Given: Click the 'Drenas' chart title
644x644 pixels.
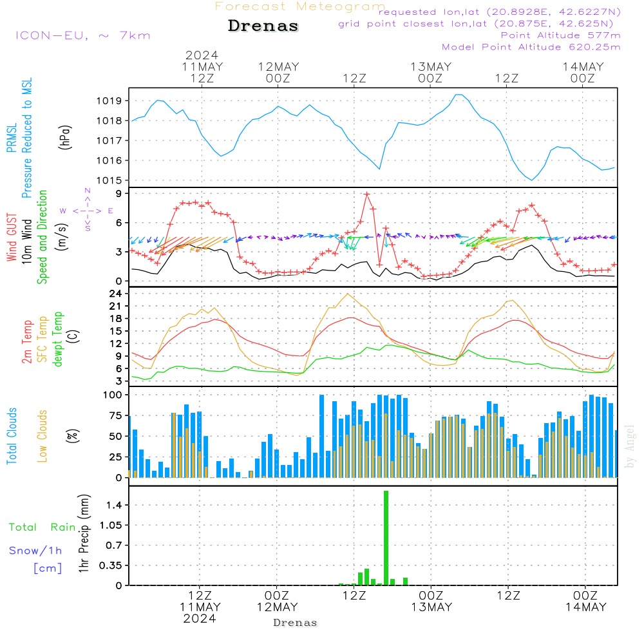Looking at the screenshot, I should (263, 26).
